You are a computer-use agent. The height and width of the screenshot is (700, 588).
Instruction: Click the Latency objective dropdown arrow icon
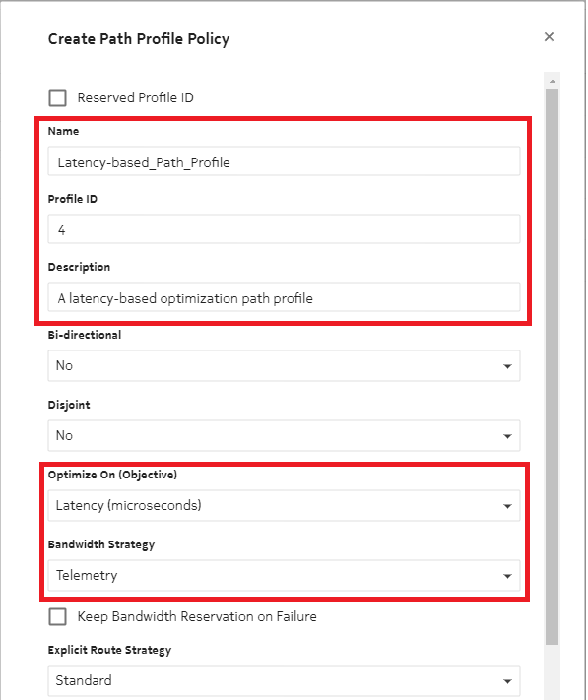[507, 506]
